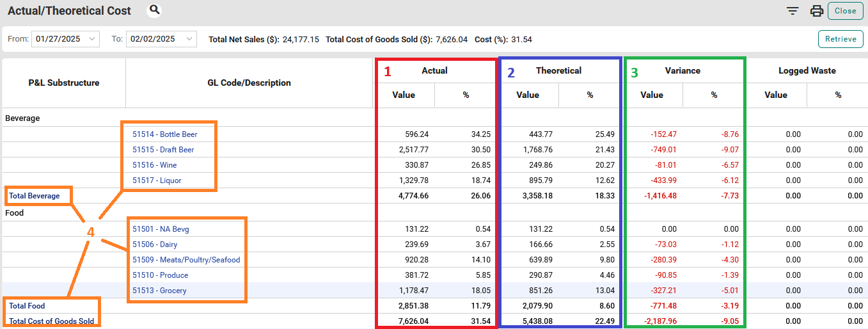
Task: Click Bottle Beer theoretical value 443.77
Action: point(541,134)
